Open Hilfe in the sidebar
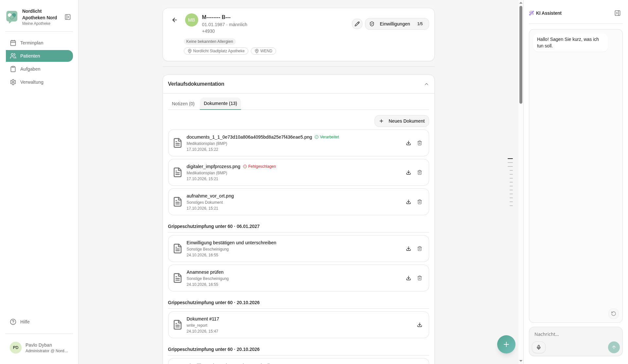The width and height of the screenshot is (628, 364). coord(39,322)
